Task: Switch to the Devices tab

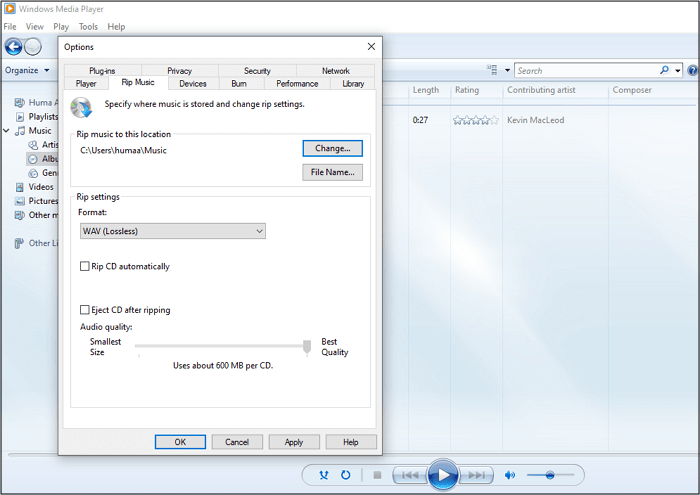Action: [193, 84]
